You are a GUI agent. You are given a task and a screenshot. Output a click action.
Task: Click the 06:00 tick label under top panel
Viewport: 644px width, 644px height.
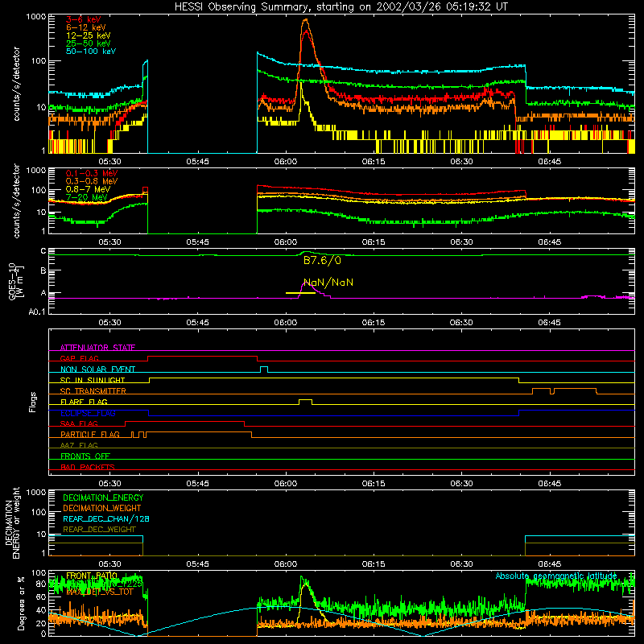point(286,162)
